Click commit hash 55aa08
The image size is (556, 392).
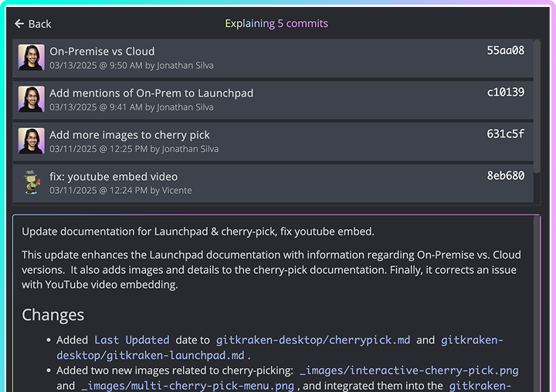pyautogui.click(x=505, y=51)
